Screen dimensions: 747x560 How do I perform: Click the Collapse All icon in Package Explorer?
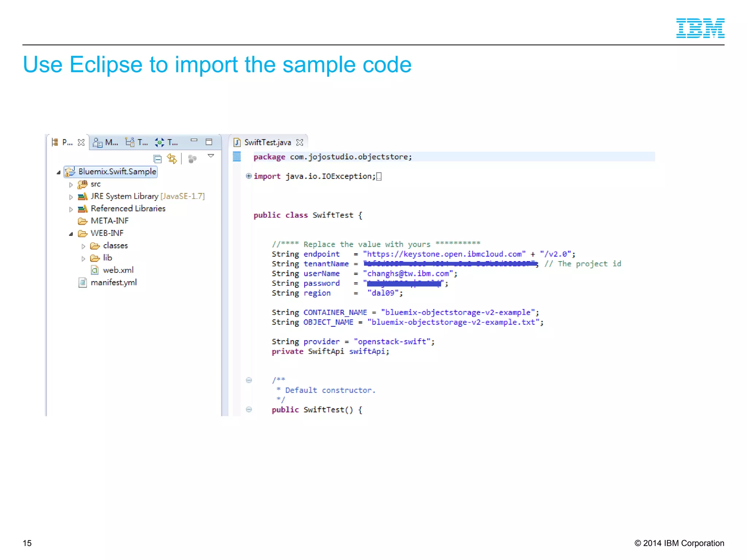coord(158,159)
